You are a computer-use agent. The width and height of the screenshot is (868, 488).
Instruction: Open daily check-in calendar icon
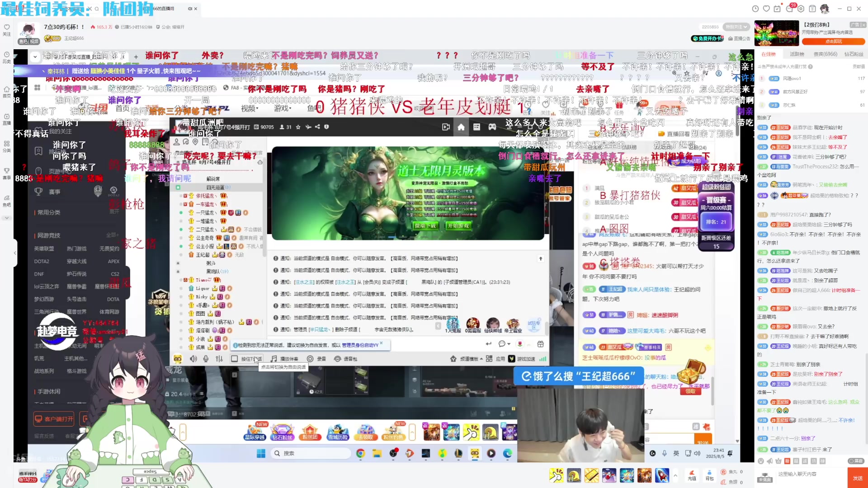click(x=778, y=9)
